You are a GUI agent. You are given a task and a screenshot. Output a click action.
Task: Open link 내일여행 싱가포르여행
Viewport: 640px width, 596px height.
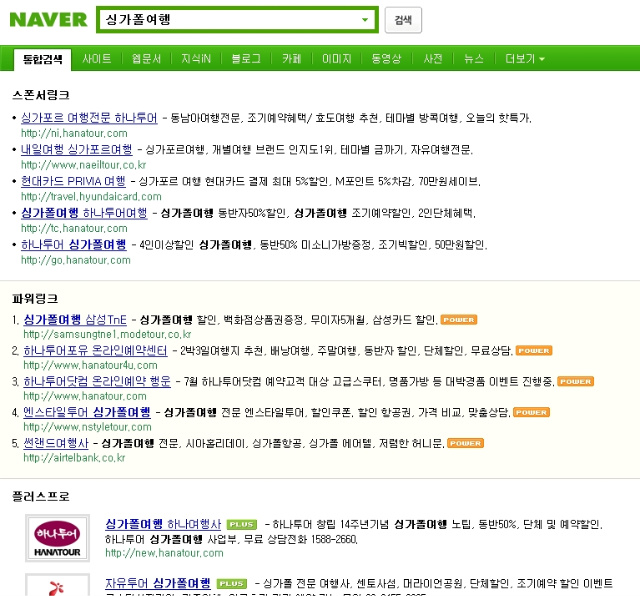point(77,149)
